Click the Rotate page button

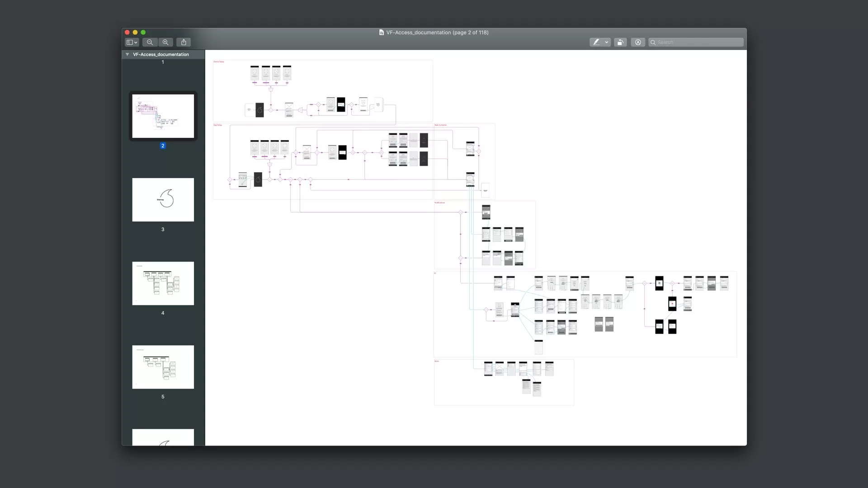coord(620,42)
